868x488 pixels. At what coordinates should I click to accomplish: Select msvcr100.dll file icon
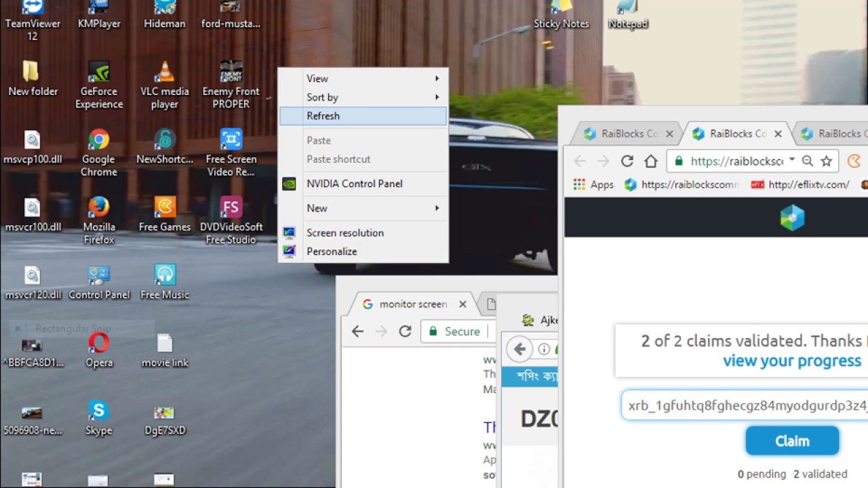point(33,214)
